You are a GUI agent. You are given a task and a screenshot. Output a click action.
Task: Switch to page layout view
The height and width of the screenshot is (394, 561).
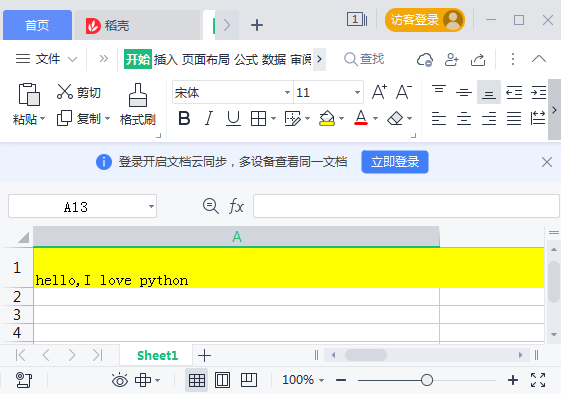tap(222, 380)
